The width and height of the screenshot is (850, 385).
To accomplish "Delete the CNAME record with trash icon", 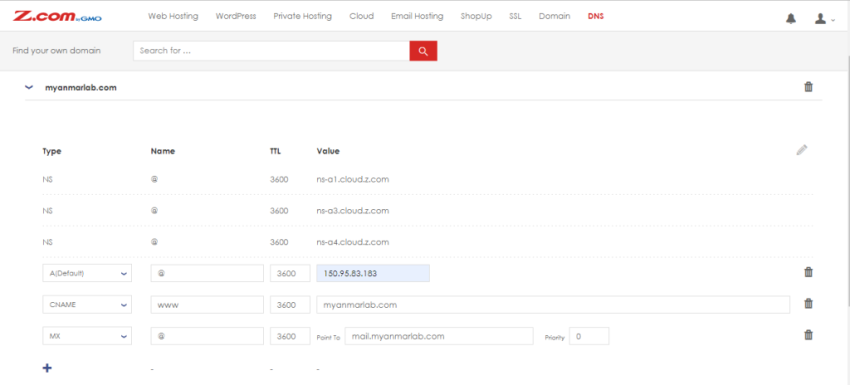I will click(808, 304).
